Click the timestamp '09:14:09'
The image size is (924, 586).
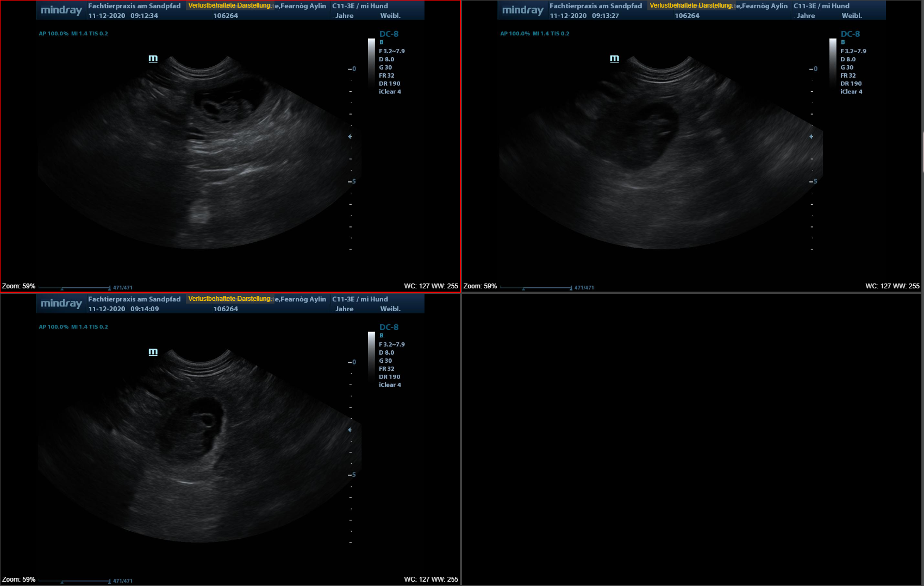[145, 309]
